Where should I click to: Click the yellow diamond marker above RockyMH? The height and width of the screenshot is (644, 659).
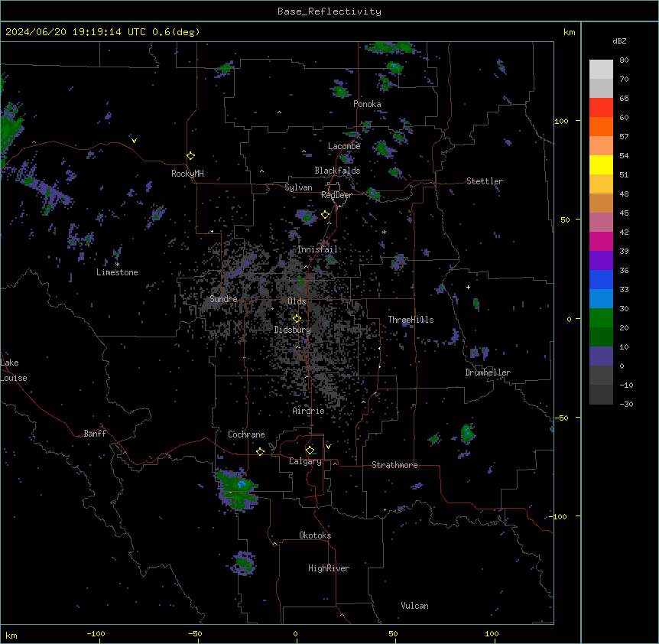[191, 156]
